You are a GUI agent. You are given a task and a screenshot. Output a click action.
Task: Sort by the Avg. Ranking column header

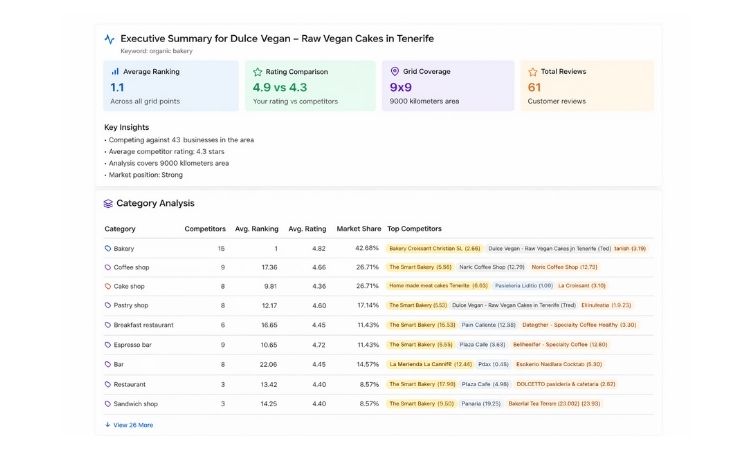(x=256, y=229)
